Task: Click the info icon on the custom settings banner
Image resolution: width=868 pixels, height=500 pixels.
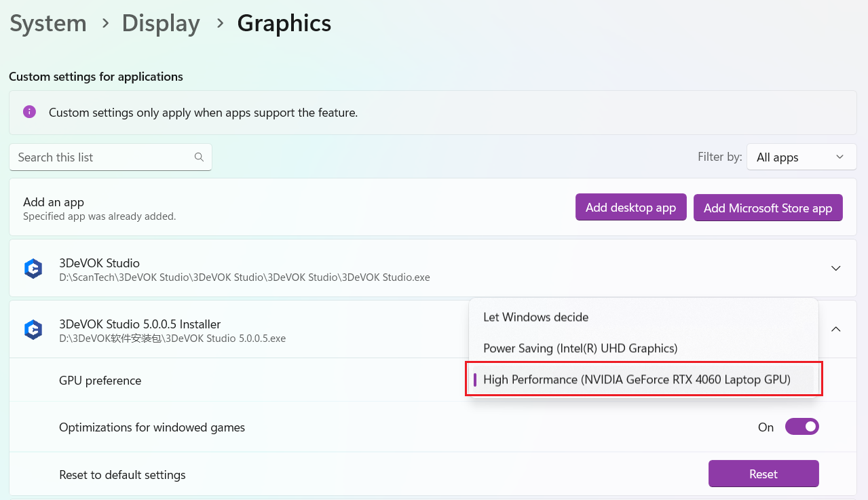Action: tap(28, 112)
